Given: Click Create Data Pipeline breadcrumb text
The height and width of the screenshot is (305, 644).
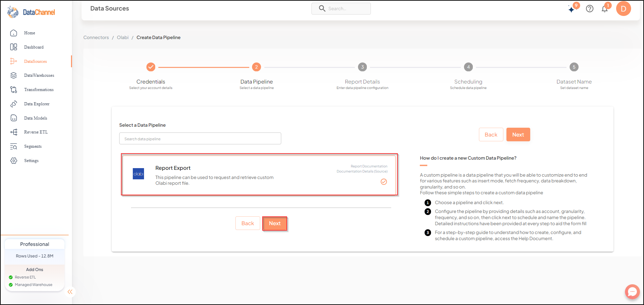Looking at the screenshot, I should click(158, 37).
